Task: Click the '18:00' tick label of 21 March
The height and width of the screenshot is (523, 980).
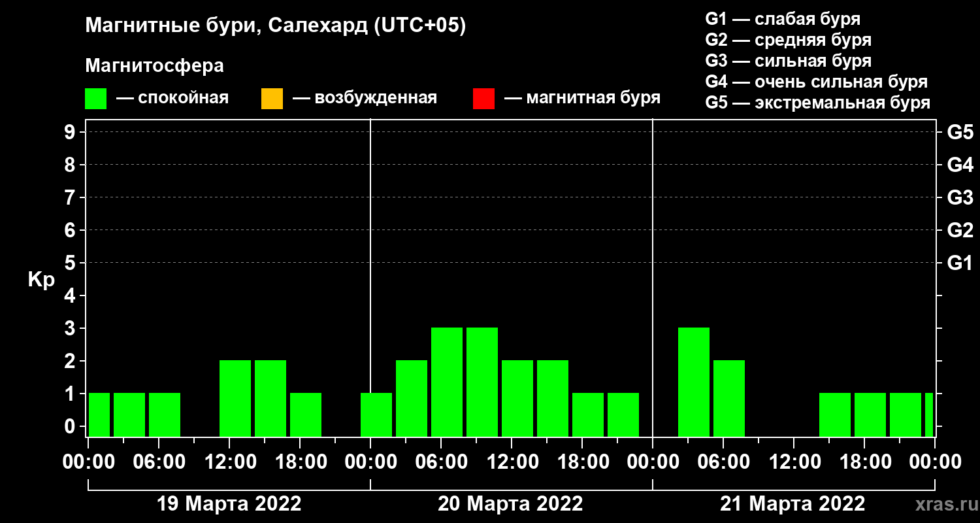Action: pyautogui.click(x=864, y=462)
